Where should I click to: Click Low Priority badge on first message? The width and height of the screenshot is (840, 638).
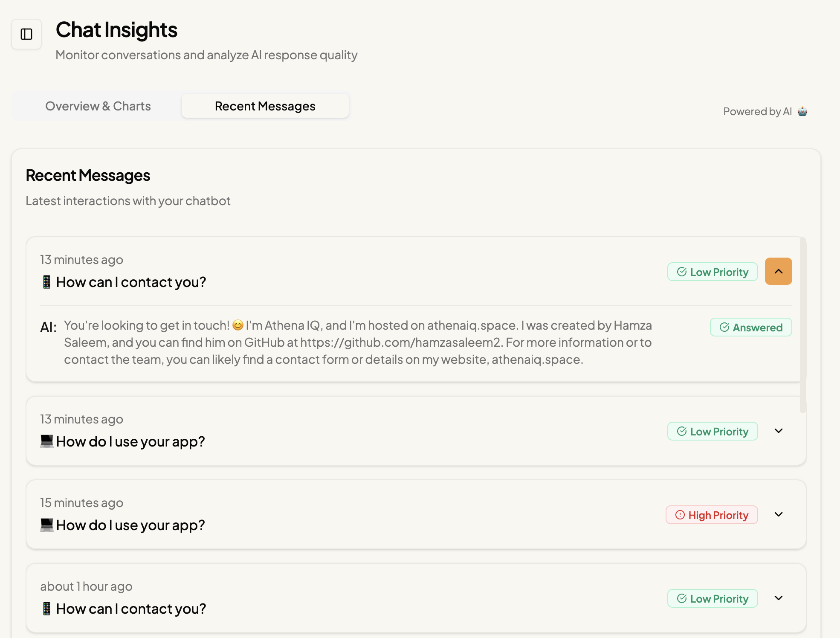tap(712, 272)
